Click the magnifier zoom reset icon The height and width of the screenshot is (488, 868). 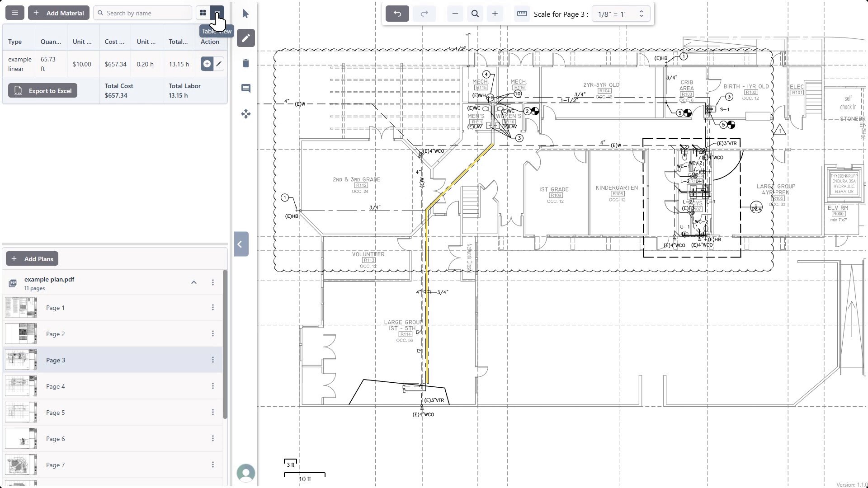[x=475, y=14]
